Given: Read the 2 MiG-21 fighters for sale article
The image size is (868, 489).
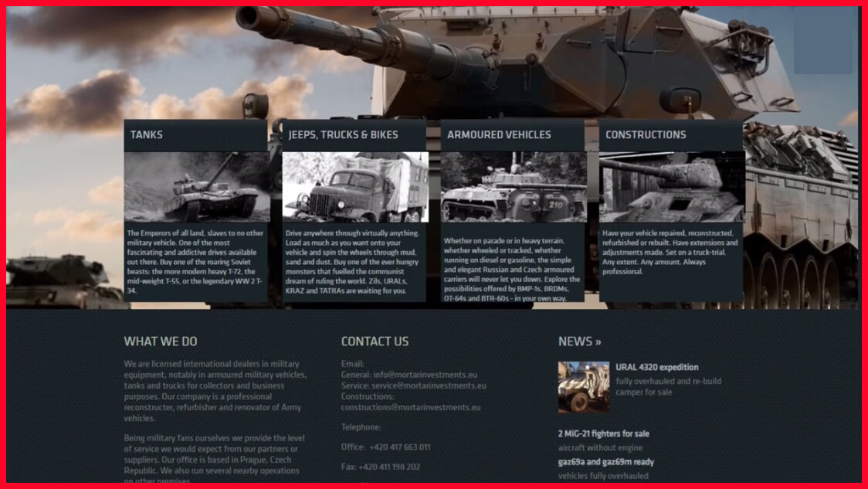Looking at the screenshot, I should tap(603, 433).
